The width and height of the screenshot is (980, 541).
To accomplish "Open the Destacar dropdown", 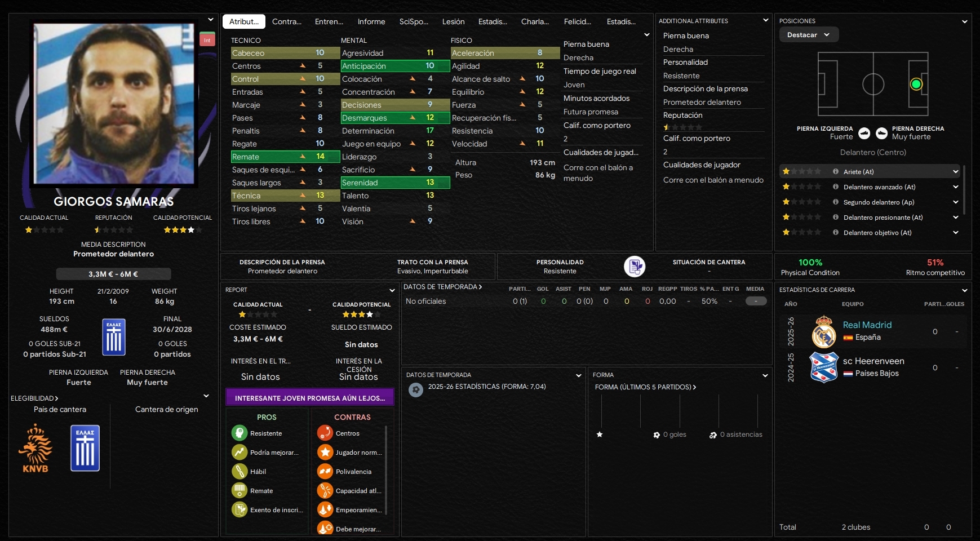I will pyautogui.click(x=809, y=34).
